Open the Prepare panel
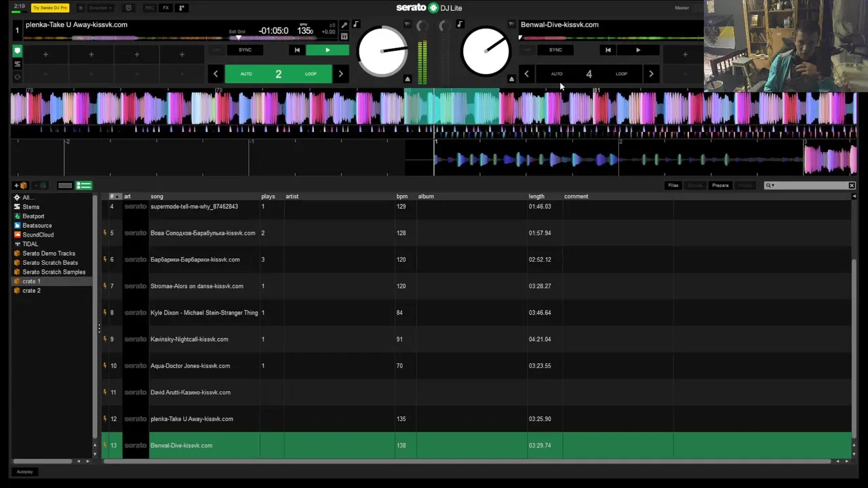 pos(720,185)
